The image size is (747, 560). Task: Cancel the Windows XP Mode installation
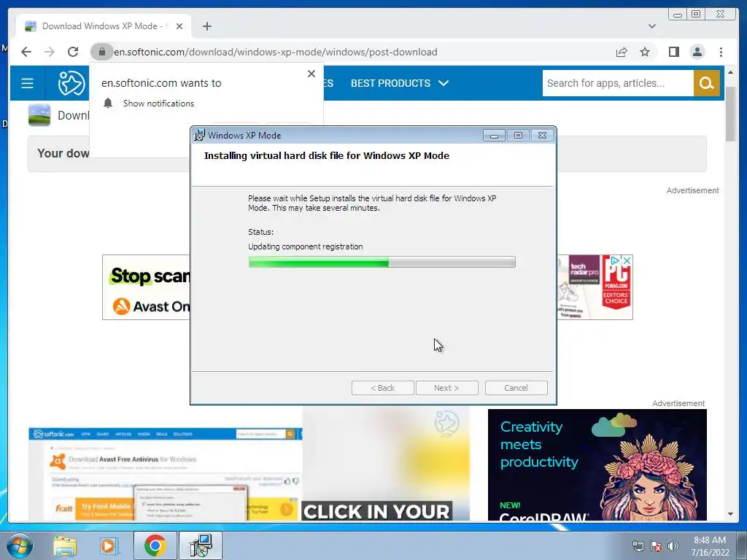(516, 388)
